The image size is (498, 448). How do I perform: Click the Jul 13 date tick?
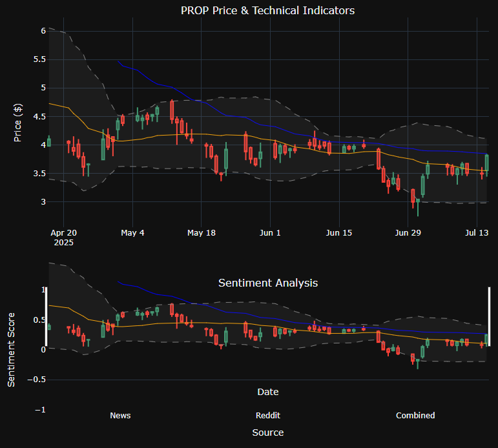477,233
